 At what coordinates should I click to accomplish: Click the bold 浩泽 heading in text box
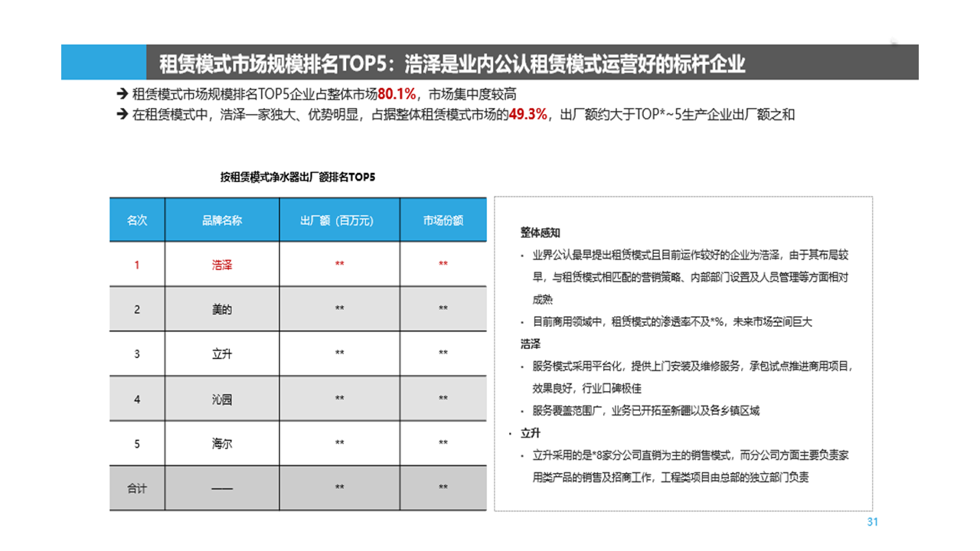[531, 344]
